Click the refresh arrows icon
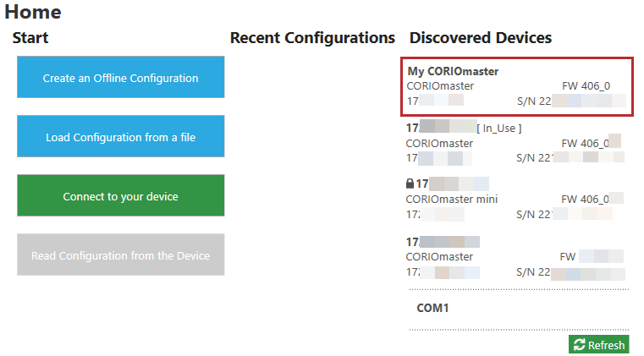This screenshot has width=644, height=356. (x=579, y=345)
